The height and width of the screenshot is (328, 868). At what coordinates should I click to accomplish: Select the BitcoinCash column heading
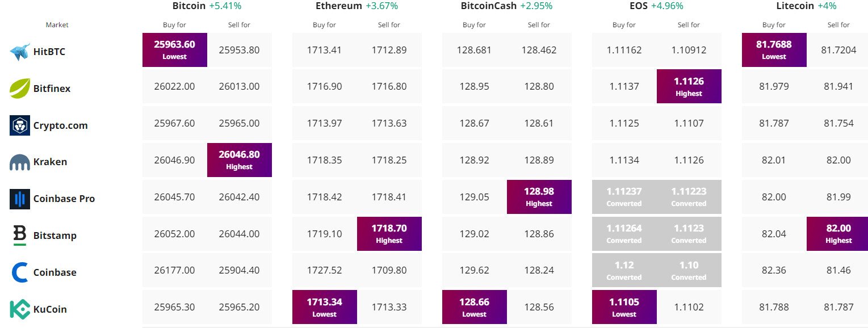(489, 6)
